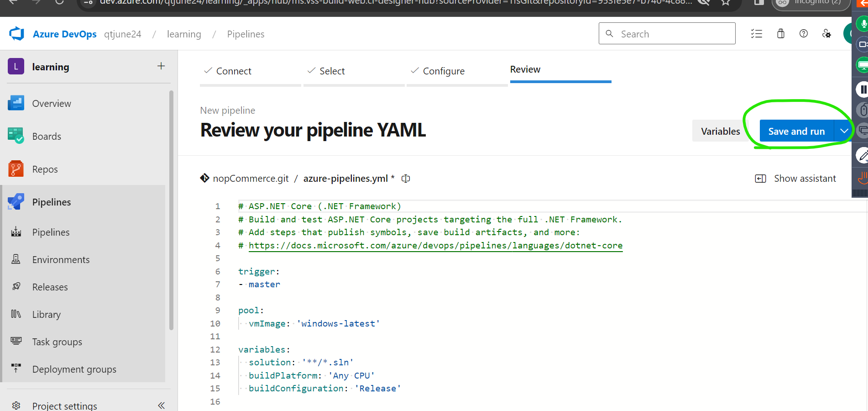Viewport: 868px width, 411px height.
Task: Click the browser reload button
Action: (x=59, y=2)
